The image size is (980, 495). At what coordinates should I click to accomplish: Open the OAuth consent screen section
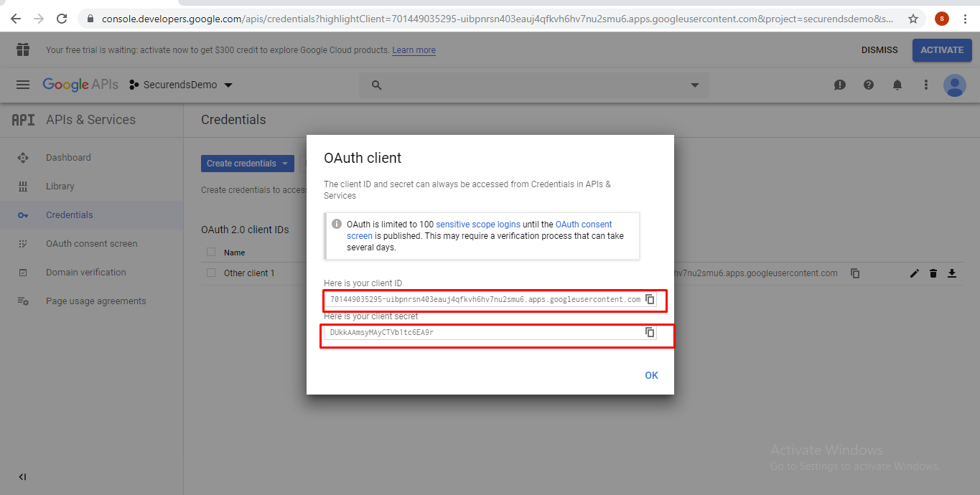point(93,243)
